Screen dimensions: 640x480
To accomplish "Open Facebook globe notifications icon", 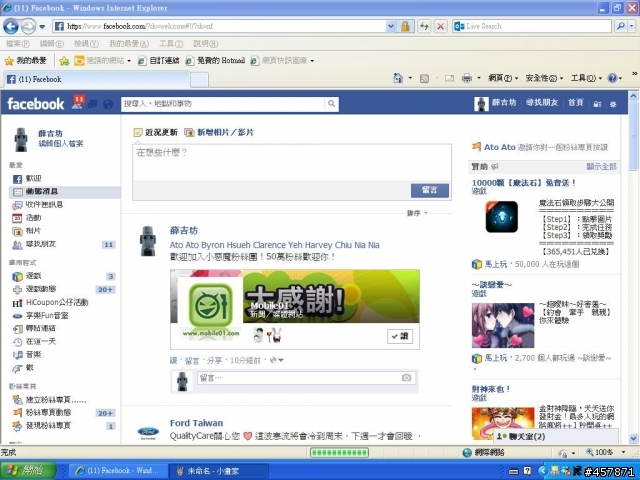I will [x=108, y=104].
